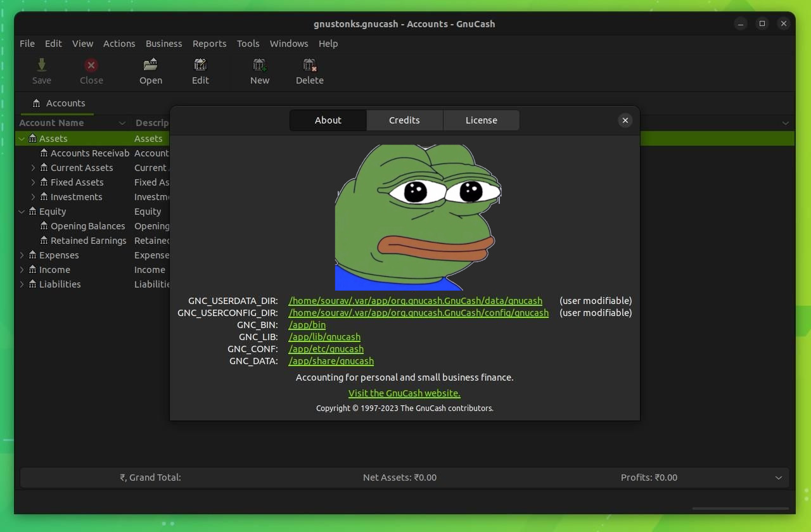The height and width of the screenshot is (532, 811).
Task: Click the Assets account bank icon
Action: pos(32,139)
